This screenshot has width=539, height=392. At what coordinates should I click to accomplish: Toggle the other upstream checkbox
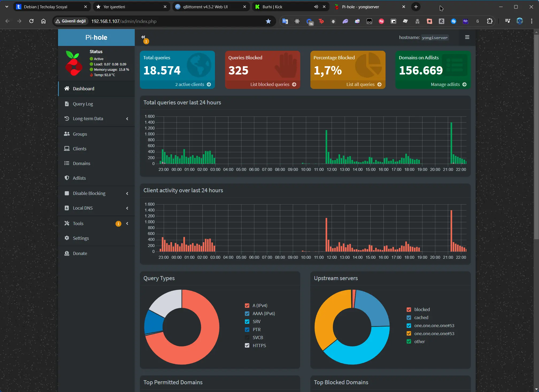(x=409, y=342)
